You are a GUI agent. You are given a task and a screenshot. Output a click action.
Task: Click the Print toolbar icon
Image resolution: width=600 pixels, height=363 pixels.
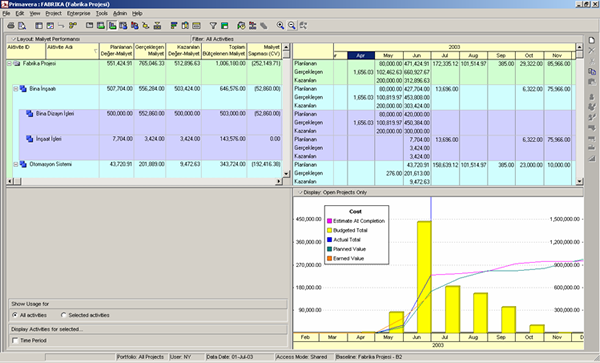click(11, 26)
